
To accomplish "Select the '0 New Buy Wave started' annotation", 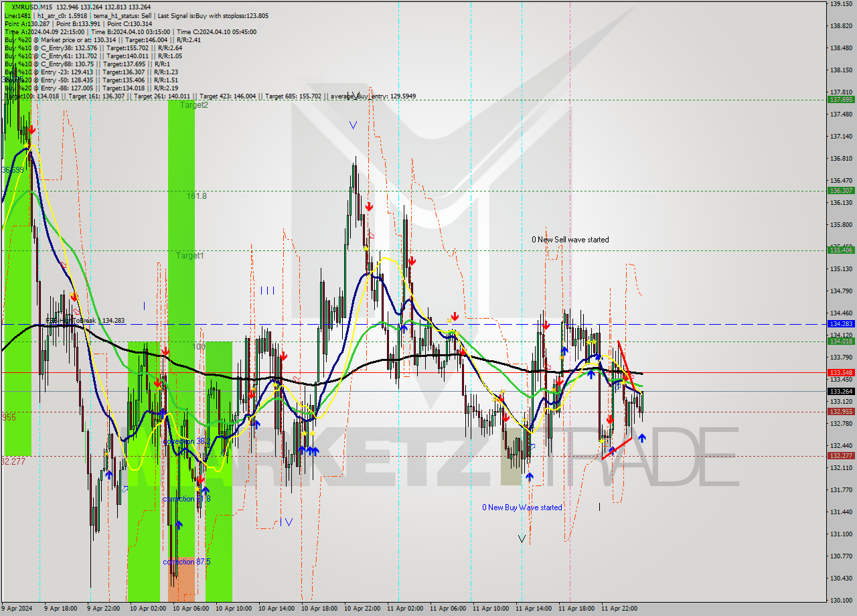I will point(522,508).
